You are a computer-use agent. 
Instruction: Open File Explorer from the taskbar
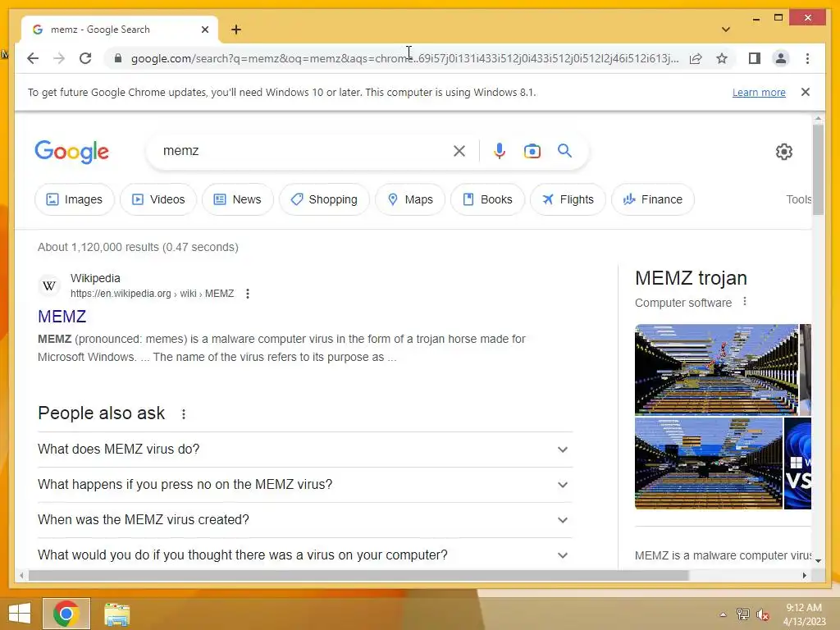[x=116, y=614]
